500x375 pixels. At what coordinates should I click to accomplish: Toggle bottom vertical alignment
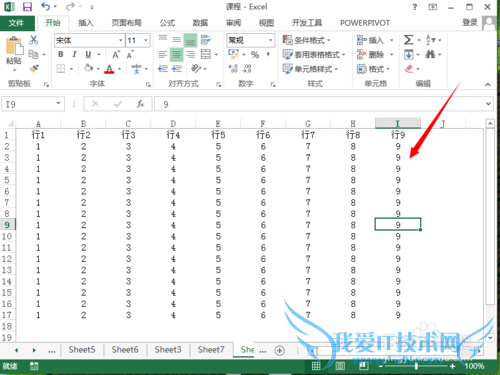pyautogui.click(x=190, y=40)
